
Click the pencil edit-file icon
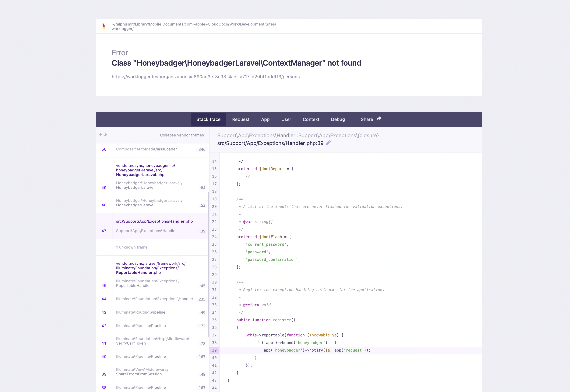point(329,143)
